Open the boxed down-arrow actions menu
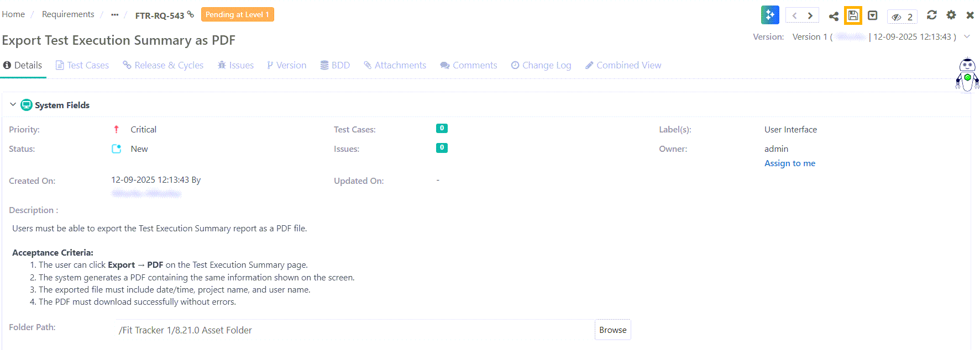The image size is (980, 350). click(872, 15)
